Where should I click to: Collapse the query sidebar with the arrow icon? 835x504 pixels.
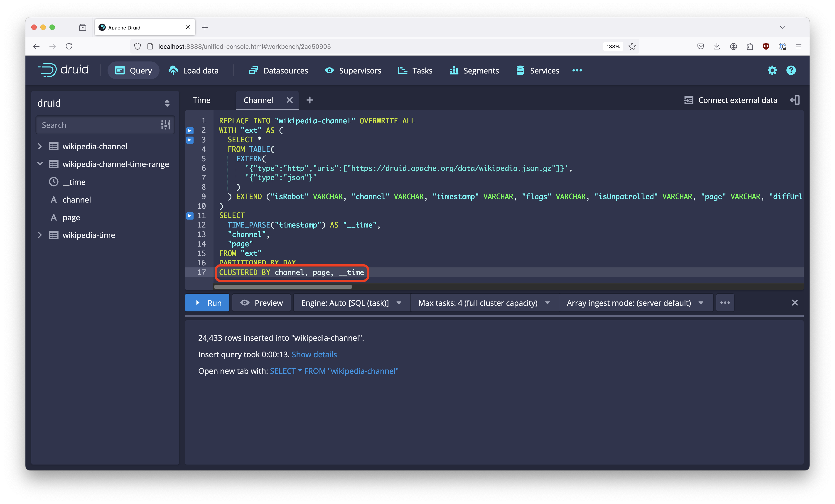(x=795, y=100)
